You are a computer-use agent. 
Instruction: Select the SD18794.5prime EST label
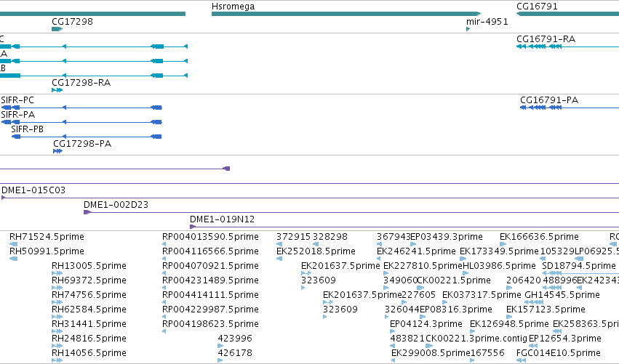579,266
